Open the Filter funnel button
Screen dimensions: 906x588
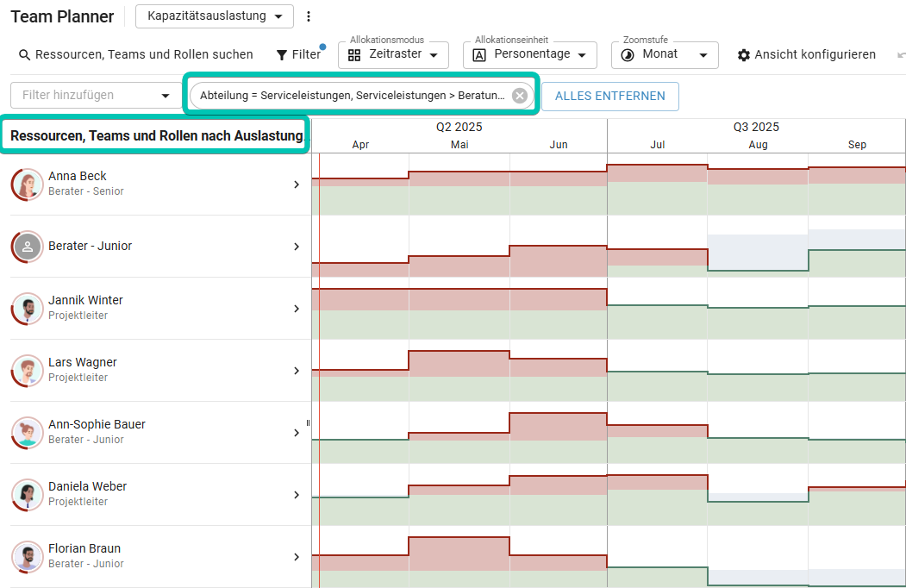299,55
